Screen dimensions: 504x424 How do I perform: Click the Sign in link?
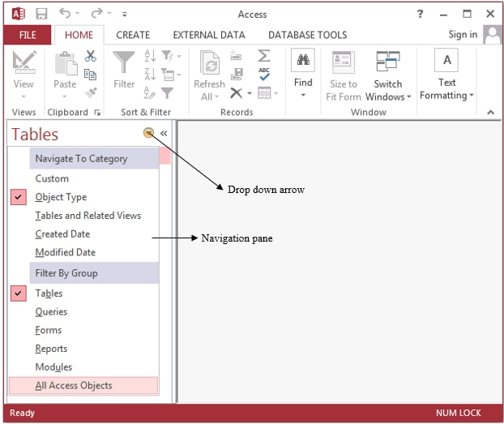[463, 34]
